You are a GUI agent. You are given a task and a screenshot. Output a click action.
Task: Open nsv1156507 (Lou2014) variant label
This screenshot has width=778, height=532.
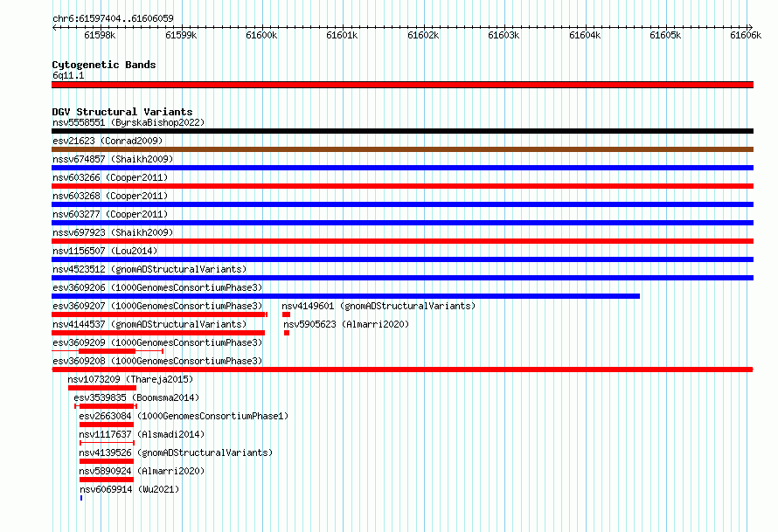105,251
